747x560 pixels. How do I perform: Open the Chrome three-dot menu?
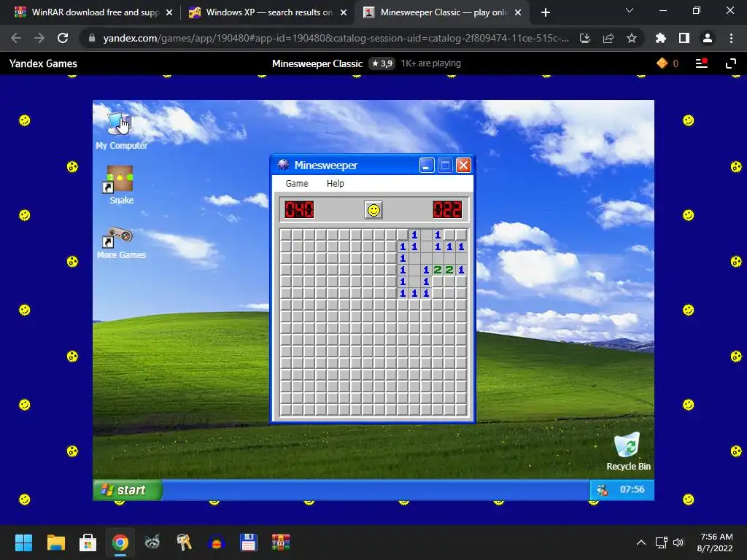731,38
